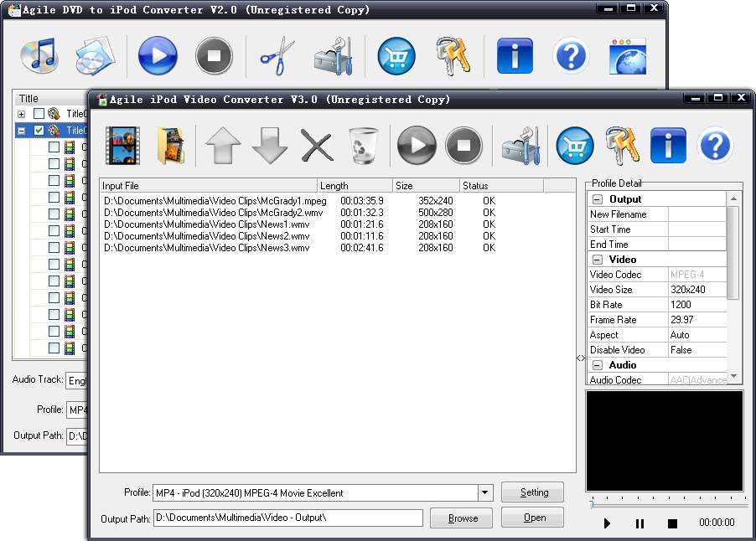The height and width of the screenshot is (541, 756).
Task: Click the Setting button
Action: [532, 492]
